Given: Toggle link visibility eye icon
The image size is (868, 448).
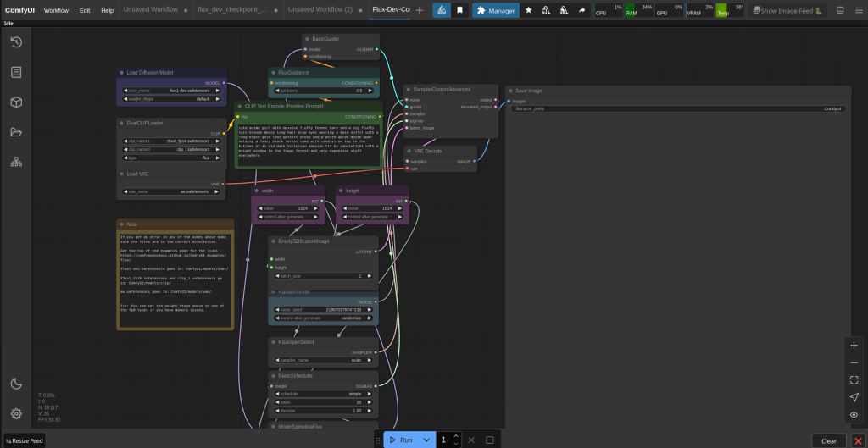Looking at the screenshot, I should (854, 414).
